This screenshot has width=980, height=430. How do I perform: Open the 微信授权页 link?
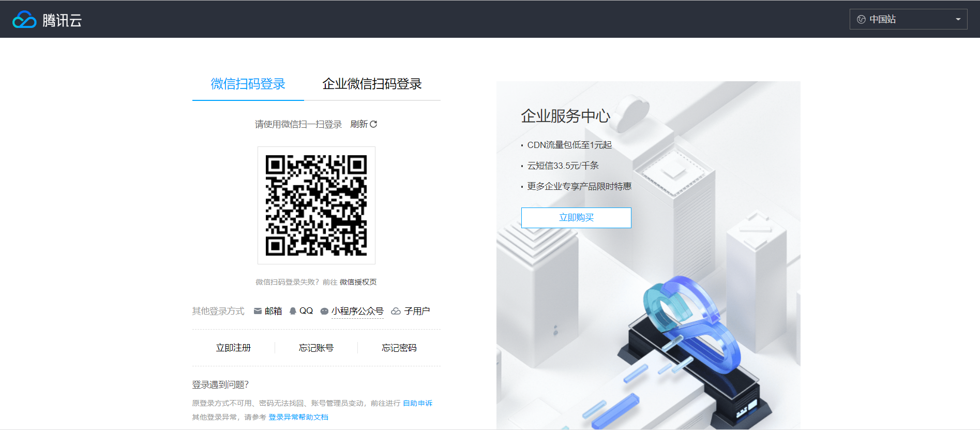[358, 282]
